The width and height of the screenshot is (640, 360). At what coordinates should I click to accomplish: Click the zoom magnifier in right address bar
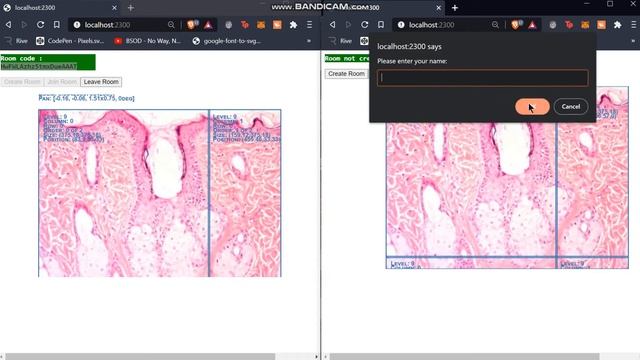(495, 25)
